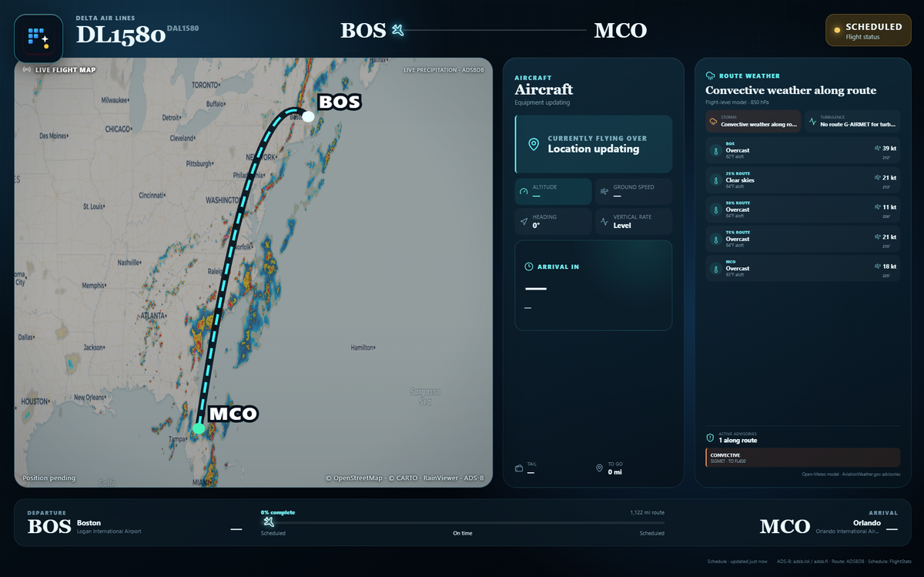Click the Schedule updated just now text
This screenshot has height=577, width=924.
738,562
